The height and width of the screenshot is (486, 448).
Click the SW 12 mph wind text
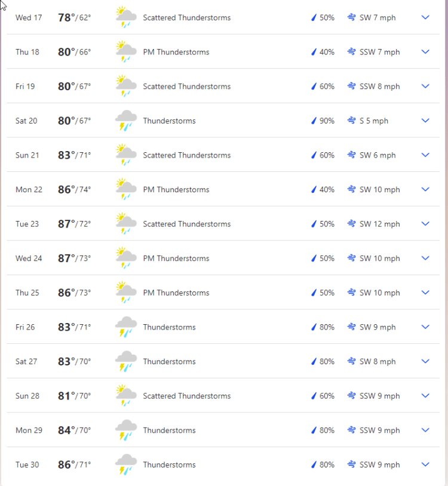pyautogui.click(x=380, y=224)
